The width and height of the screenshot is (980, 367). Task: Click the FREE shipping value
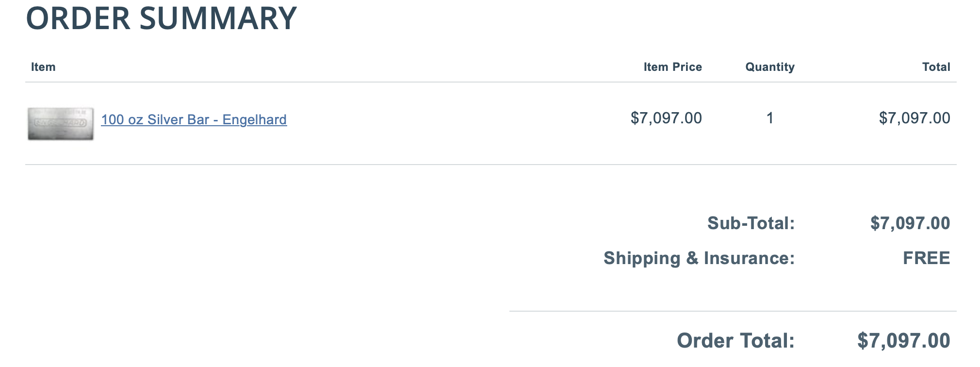click(926, 258)
